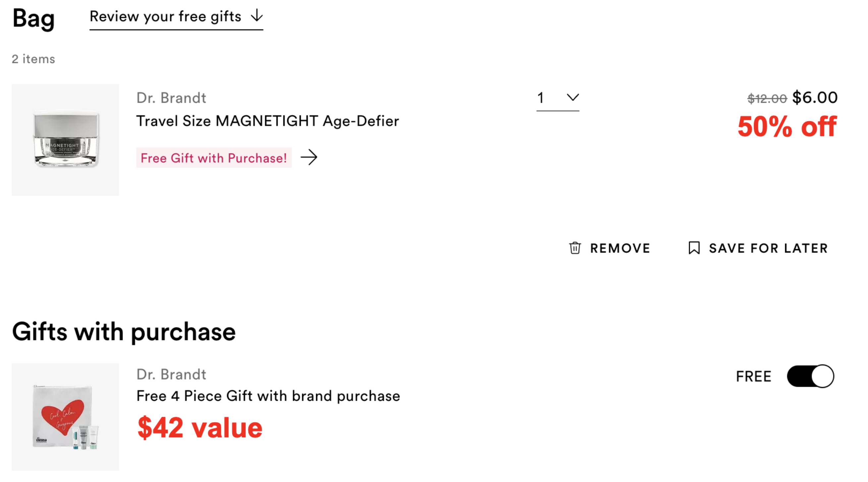Open the 4 Piece Gift bag thumbnail
The height and width of the screenshot is (482, 868).
65,417
